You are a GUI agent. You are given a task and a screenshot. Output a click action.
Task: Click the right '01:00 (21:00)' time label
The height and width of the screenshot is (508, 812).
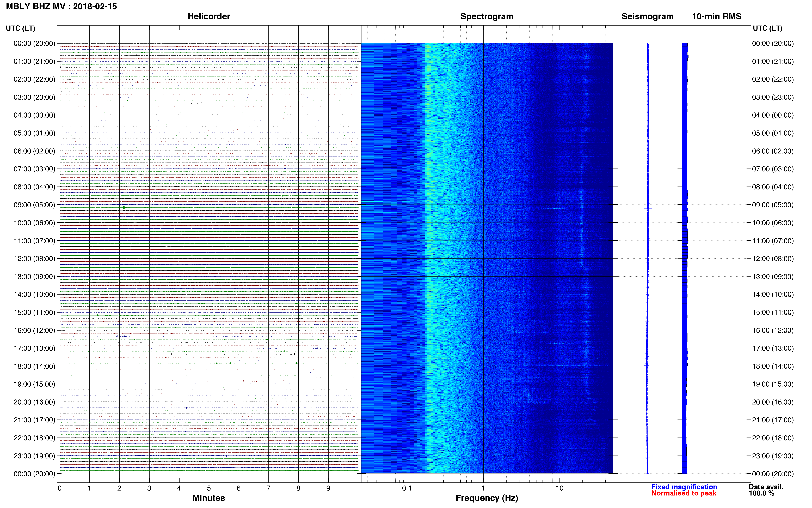click(x=773, y=62)
